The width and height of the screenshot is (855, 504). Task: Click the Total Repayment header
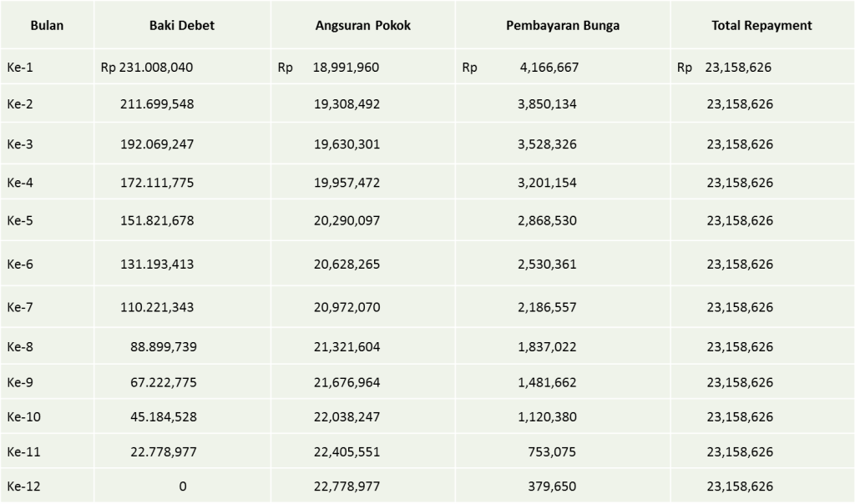[x=761, y=25]
